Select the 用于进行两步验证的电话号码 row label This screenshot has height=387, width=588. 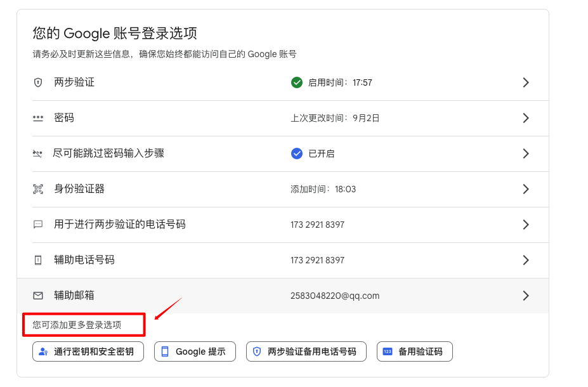coord(120,224)
